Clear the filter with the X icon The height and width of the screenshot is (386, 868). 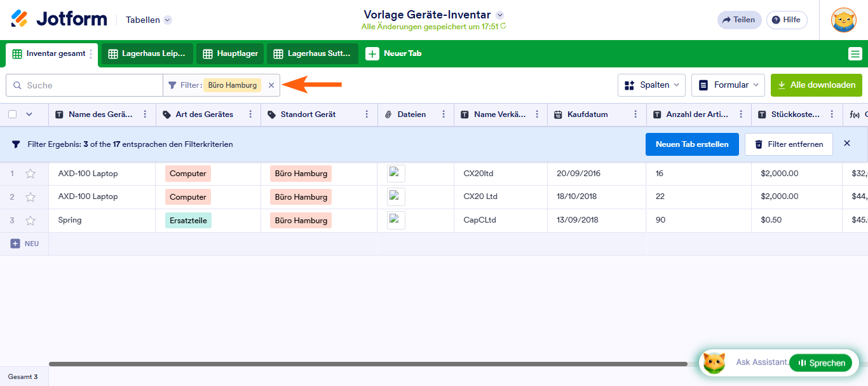[271, 85]
